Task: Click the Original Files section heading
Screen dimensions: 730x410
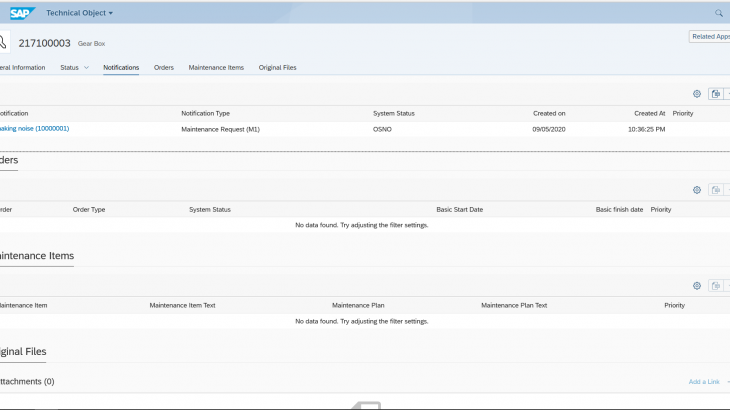Action: 23,352
